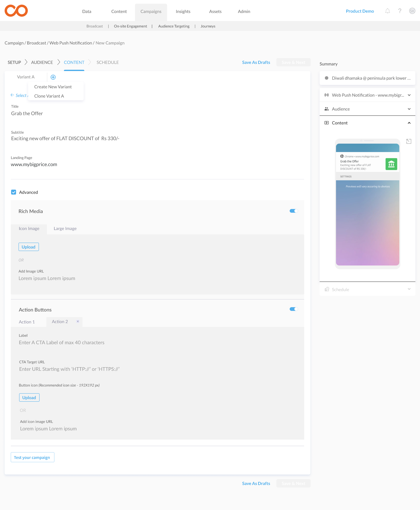Screen dimensions: 420x510
Task: Collapse the Content summary section
Action: pos(409,123)
